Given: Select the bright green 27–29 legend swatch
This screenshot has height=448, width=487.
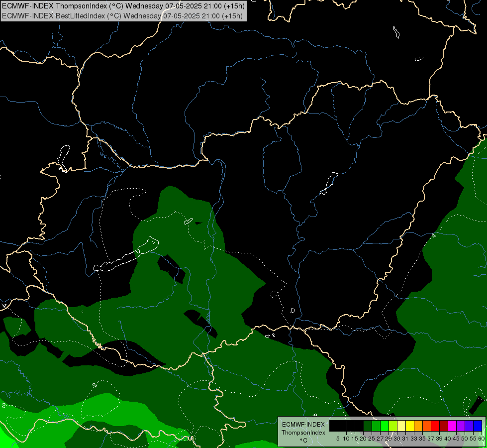Looking at the screenshot, I should (x=385, y=426).
